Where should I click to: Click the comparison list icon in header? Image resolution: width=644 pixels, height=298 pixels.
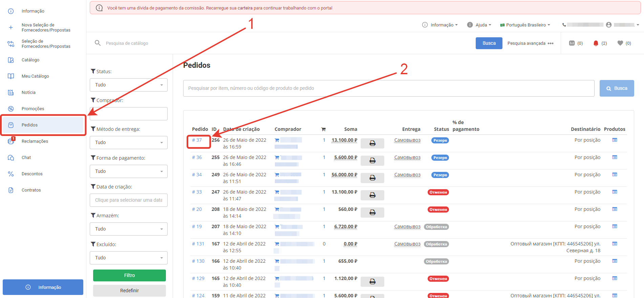pyautogui.click(x=572, y=43)
